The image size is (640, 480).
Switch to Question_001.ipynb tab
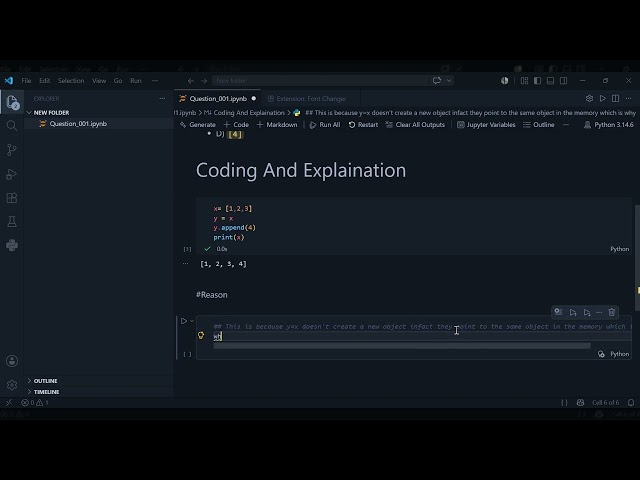(218, 99)
